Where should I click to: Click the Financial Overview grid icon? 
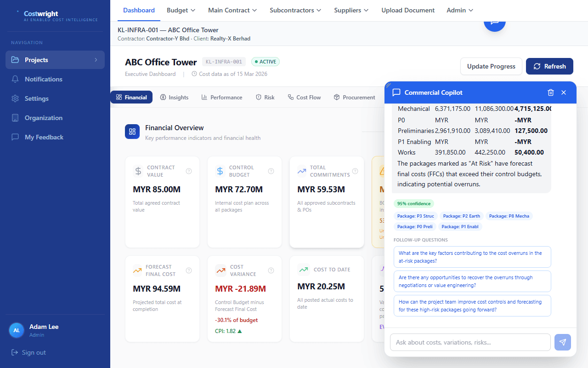click(132, 132)
